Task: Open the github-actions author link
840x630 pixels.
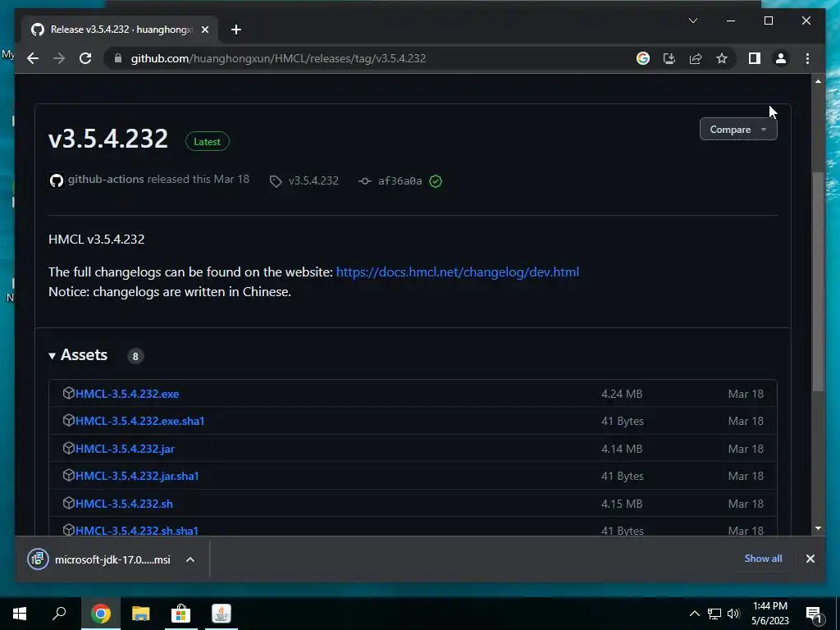Action: (x=106, y=179)
